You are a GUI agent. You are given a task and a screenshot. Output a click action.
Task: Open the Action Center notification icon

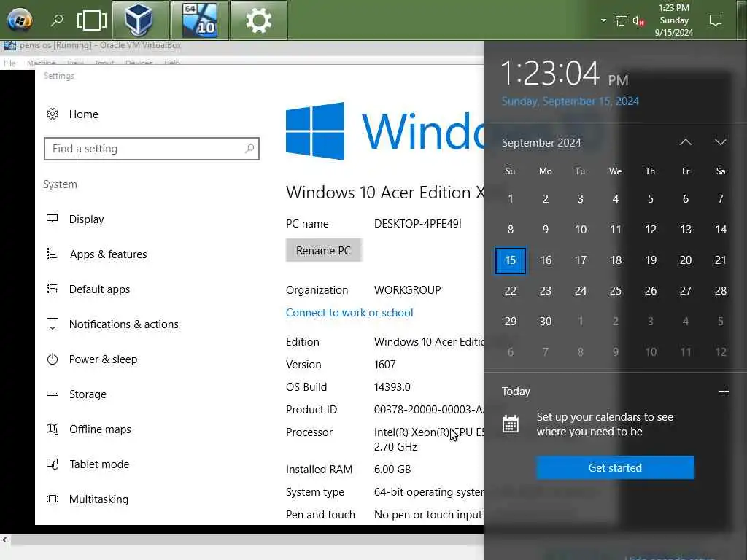(x=716, y=20)
